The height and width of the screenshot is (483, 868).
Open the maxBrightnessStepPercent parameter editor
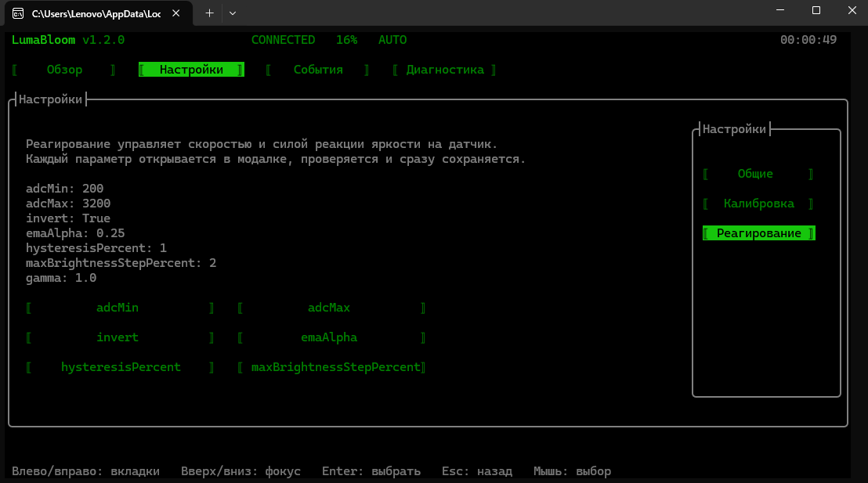(x=331, y=367)
